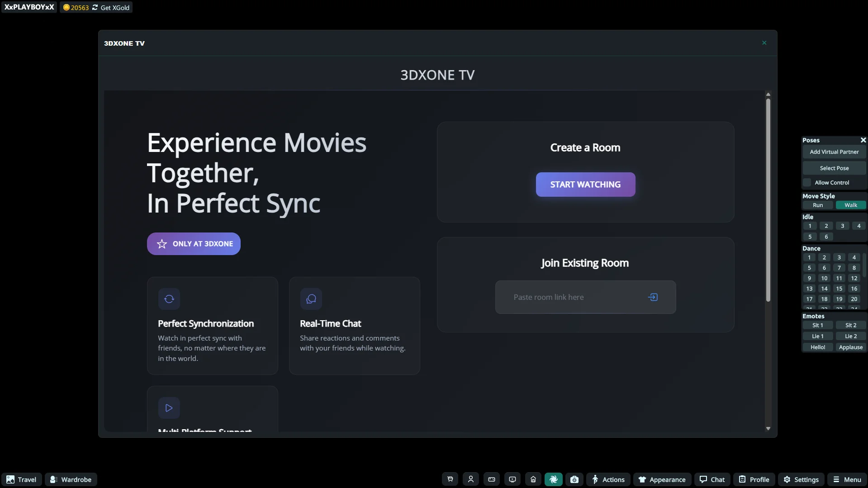868x488 pixels.
Task: Open the main Menu button
Action: coord(847,479)
